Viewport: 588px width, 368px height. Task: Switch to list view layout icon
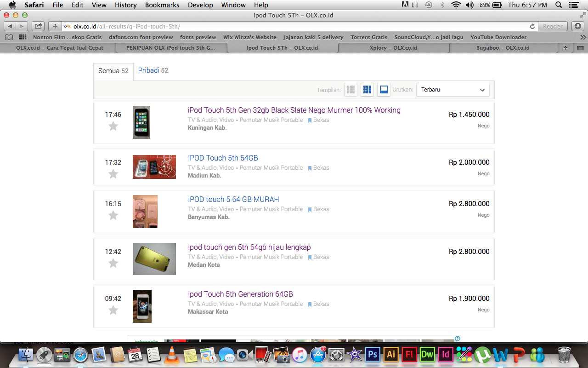pyautogui.click(x=351, y=90)
